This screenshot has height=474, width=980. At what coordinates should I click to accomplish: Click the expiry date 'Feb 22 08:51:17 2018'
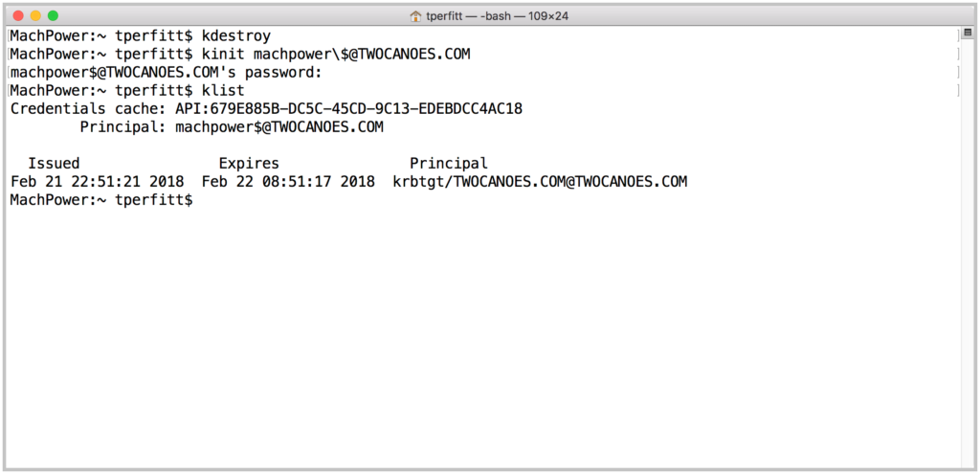[x=288, y=182]
